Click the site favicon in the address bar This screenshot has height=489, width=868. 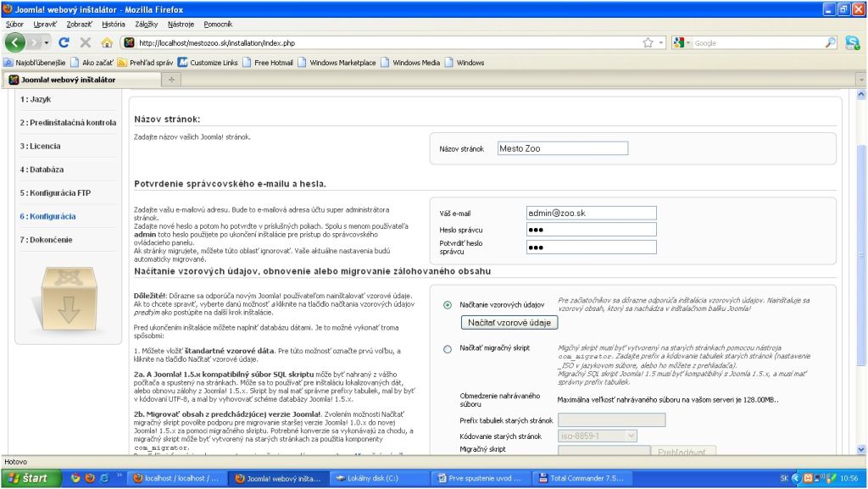(129, 42)
